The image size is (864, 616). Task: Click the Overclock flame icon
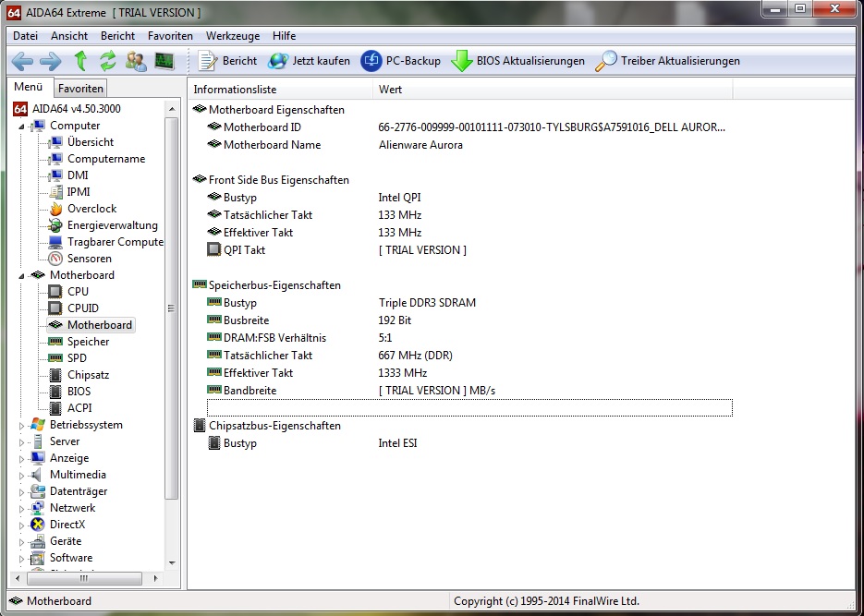tap(55, 209)
